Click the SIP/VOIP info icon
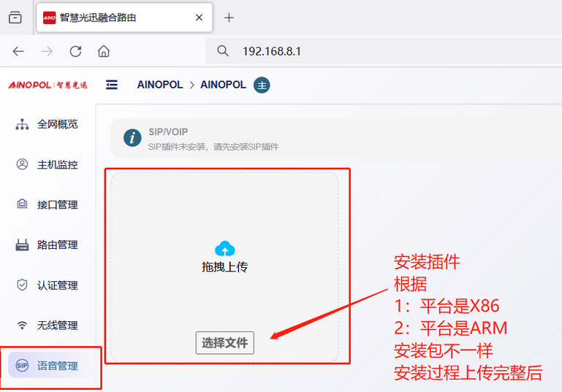The image size is (562, 392). point(132,138)
